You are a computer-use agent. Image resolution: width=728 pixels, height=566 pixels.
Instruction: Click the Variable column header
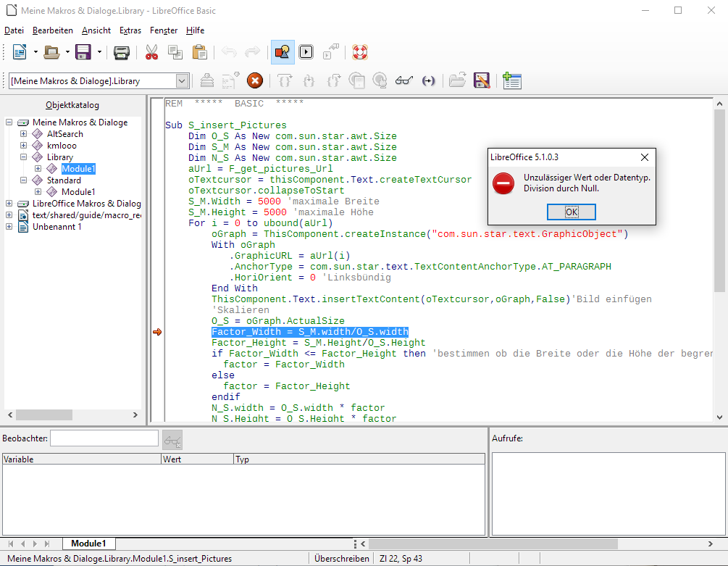82,459
